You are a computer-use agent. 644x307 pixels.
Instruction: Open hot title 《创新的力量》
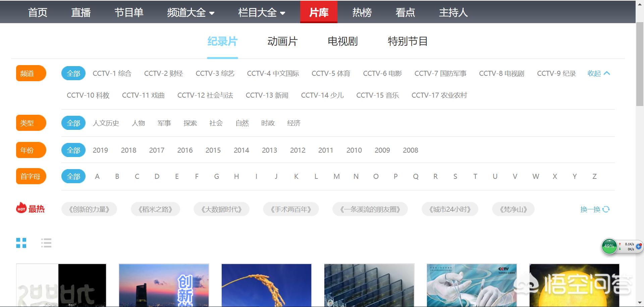tap(89, 209)
